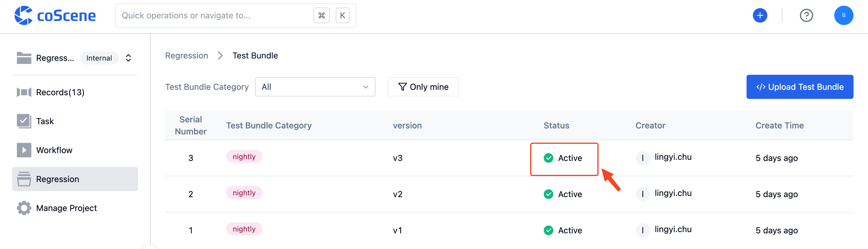Click lingyi.chu in v3 row

pyautogui.click(x=673, y=157)
